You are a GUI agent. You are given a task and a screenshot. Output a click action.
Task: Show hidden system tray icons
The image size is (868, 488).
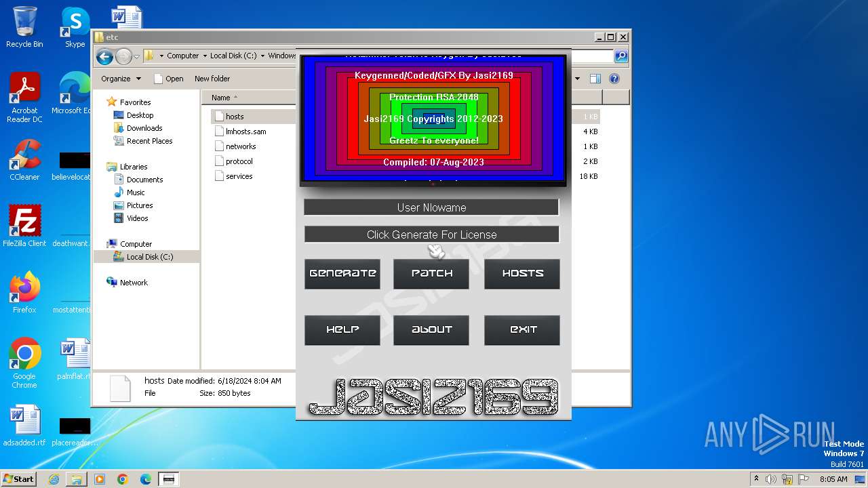756,479
